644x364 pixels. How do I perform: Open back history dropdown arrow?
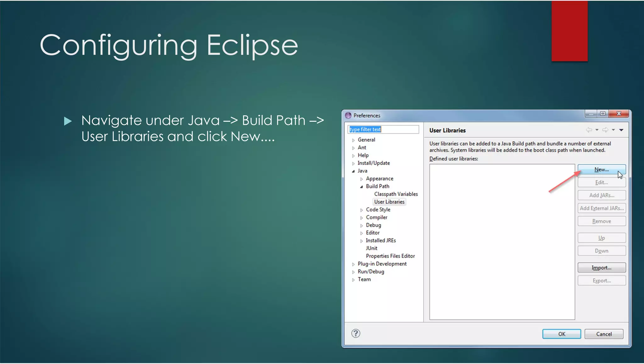(597, 130)
